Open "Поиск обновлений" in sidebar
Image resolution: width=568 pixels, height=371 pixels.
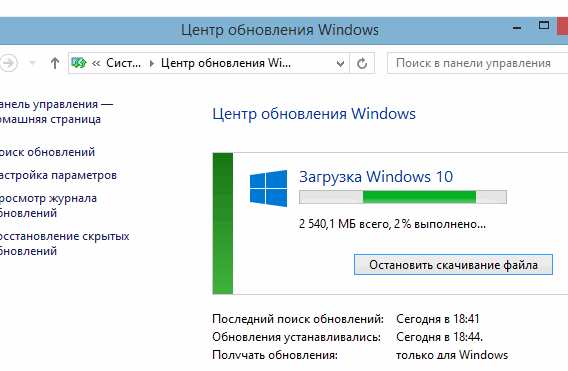pos(47,152)
